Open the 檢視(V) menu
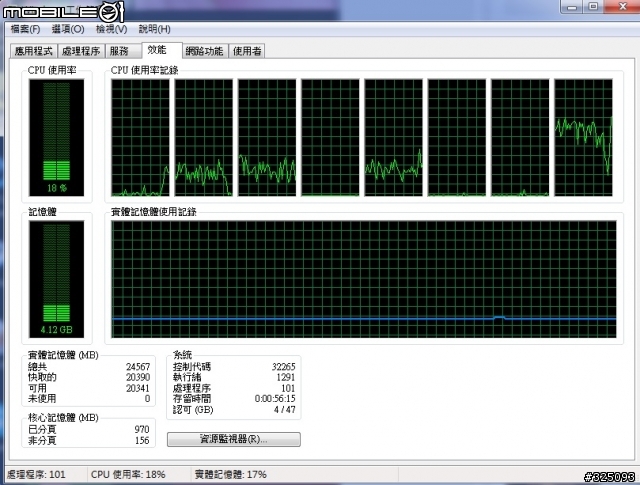The height and width of the screenshot is (485, 640). (x=111, y=29)
